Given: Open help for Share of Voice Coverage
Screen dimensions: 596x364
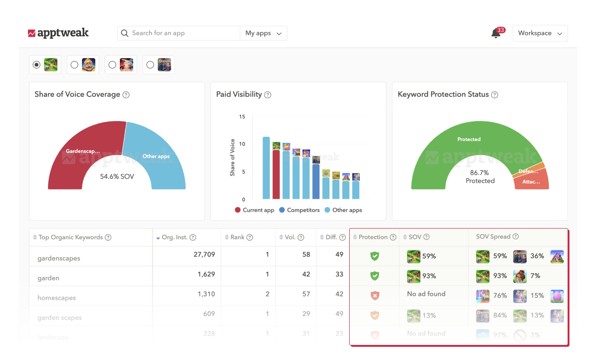Looking at the screenshot, I should (x=126, y=94).
